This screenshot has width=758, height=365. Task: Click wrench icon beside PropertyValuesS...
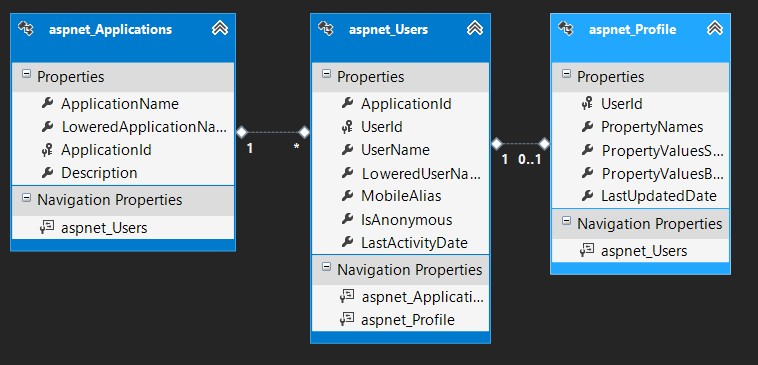click(587, 150)
